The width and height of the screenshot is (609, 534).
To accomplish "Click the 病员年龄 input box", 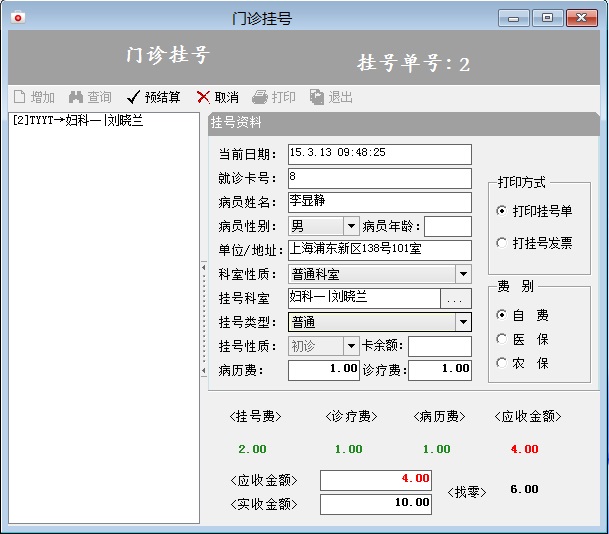I will pos(448,226).
